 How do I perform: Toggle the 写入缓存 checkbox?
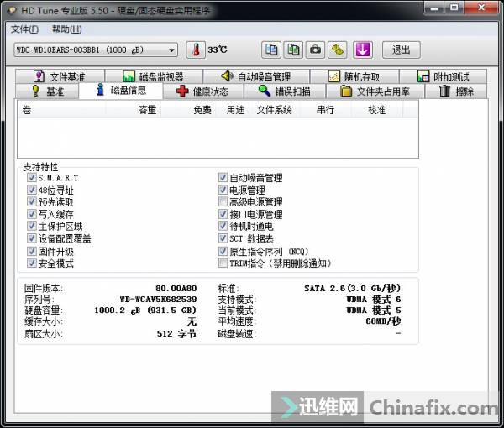pos(32,213)
